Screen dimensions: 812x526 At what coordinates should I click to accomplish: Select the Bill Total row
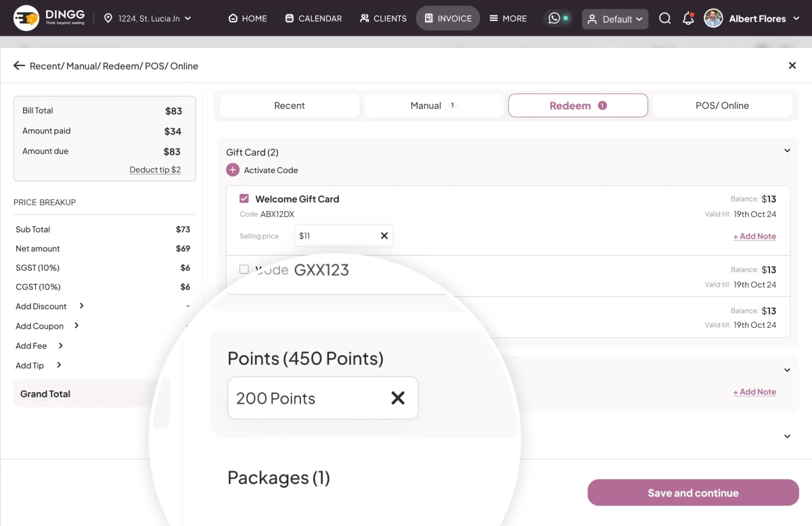pyautogui.click(x=102, y=111)
